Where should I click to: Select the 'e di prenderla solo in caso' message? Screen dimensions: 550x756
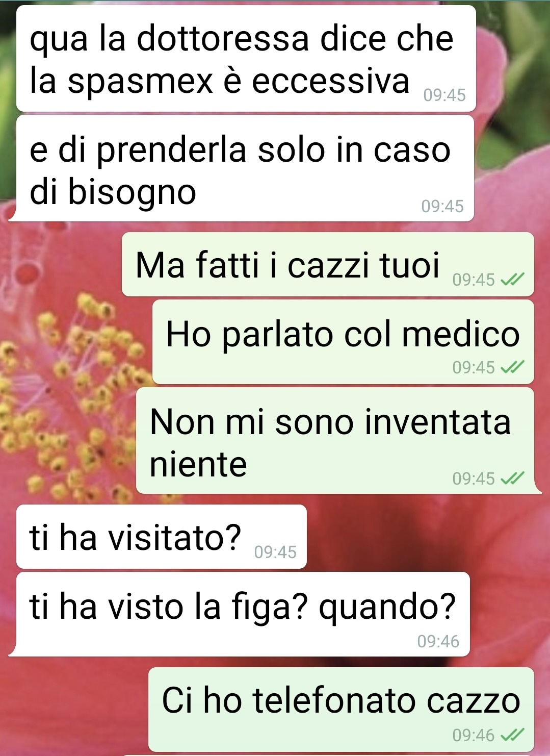[x=245, y=168]
